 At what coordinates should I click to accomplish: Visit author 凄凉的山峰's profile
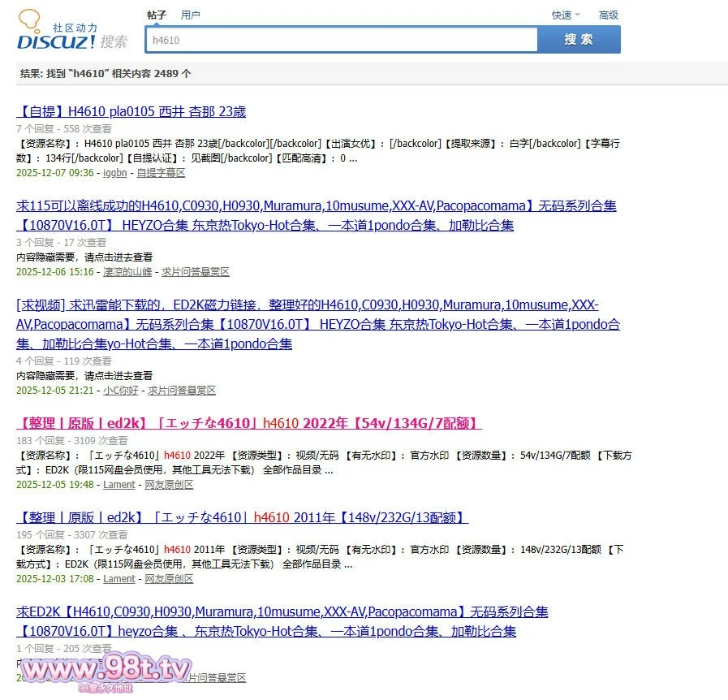coord(127,272)
